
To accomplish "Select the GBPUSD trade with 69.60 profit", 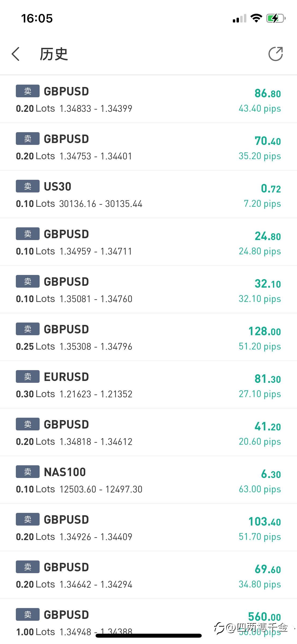I will tap(148, 575).
